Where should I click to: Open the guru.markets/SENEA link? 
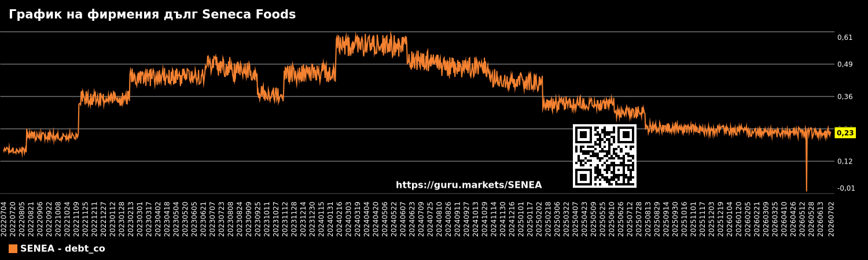coord(469,185)
